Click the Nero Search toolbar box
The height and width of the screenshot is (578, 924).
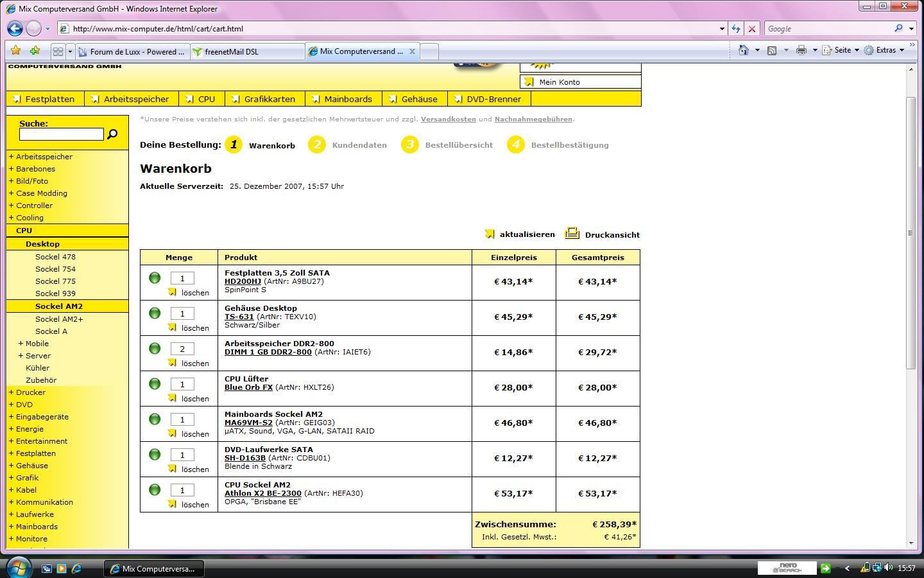(x=787, y=568)
